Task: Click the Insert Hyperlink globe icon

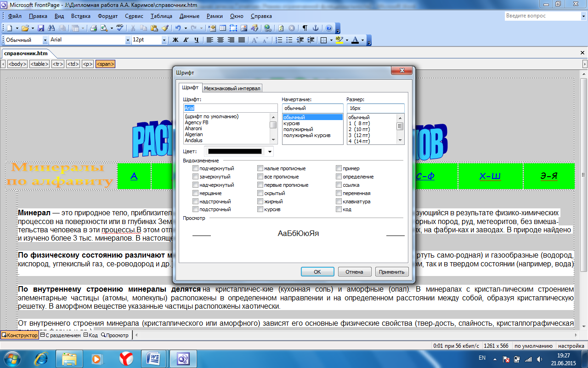Action: click(x=267, y=28)
